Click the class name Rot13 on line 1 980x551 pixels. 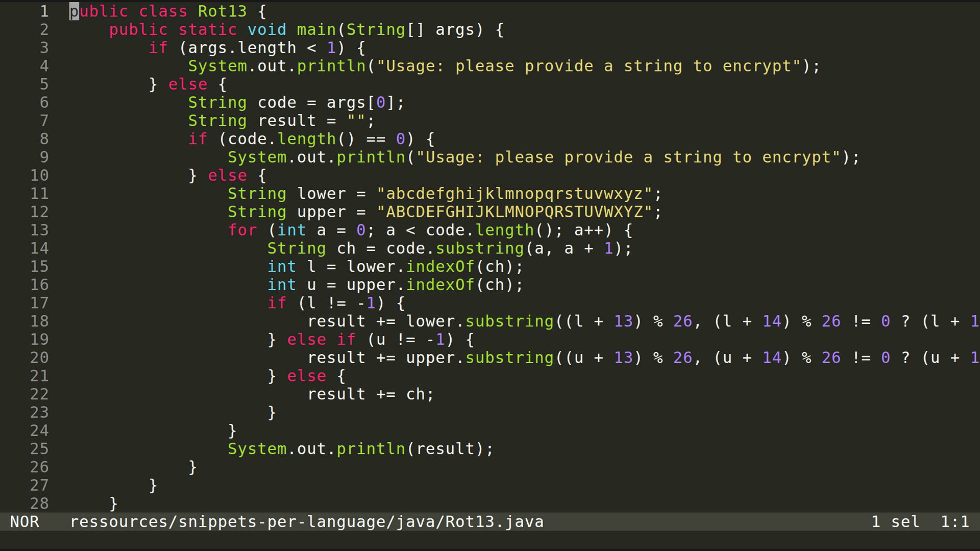tap(223, 11)
